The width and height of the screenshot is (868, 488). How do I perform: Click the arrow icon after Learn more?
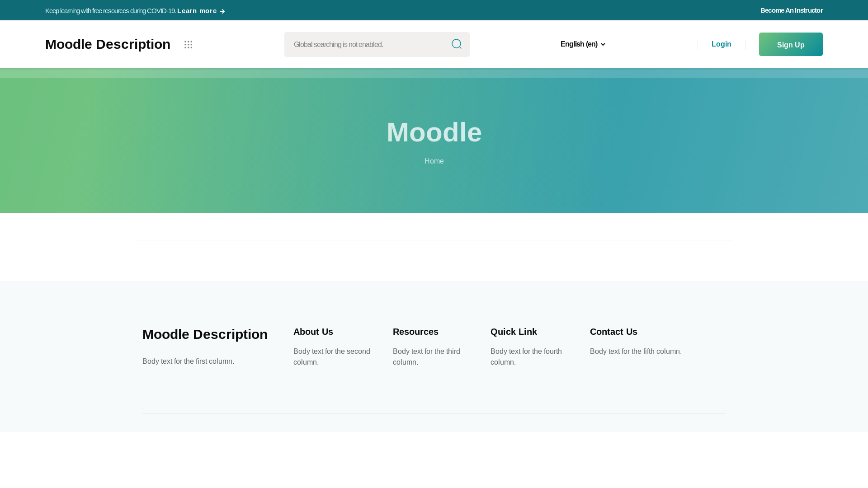pyautogui.click(x=222, y=11)
